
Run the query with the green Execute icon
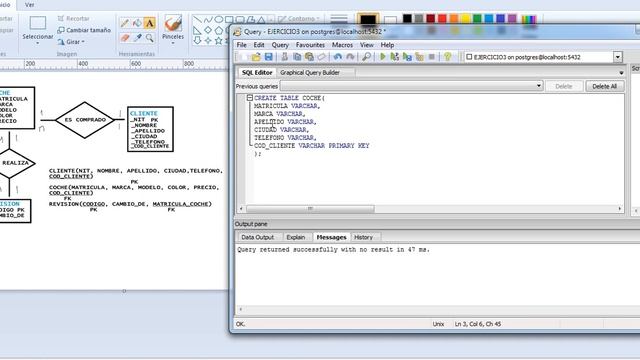382,57
